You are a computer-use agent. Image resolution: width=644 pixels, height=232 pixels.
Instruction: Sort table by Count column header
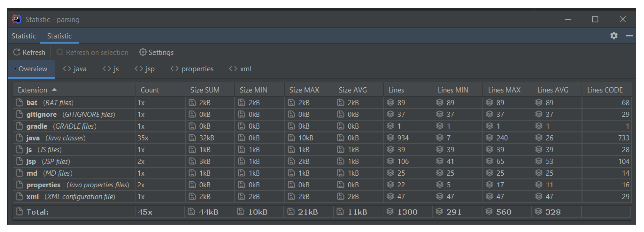pos(149,90)
